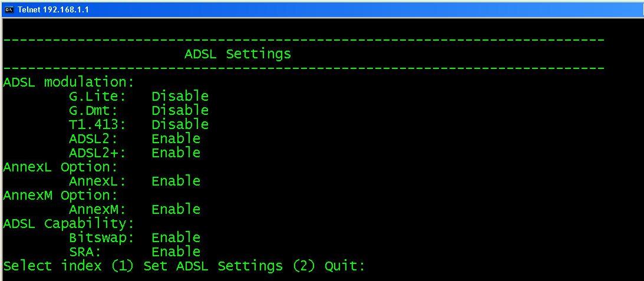Click the ADSL Settings heading text
The width and height of the screenshot is (644, 281).
click(x=237, y=54)
